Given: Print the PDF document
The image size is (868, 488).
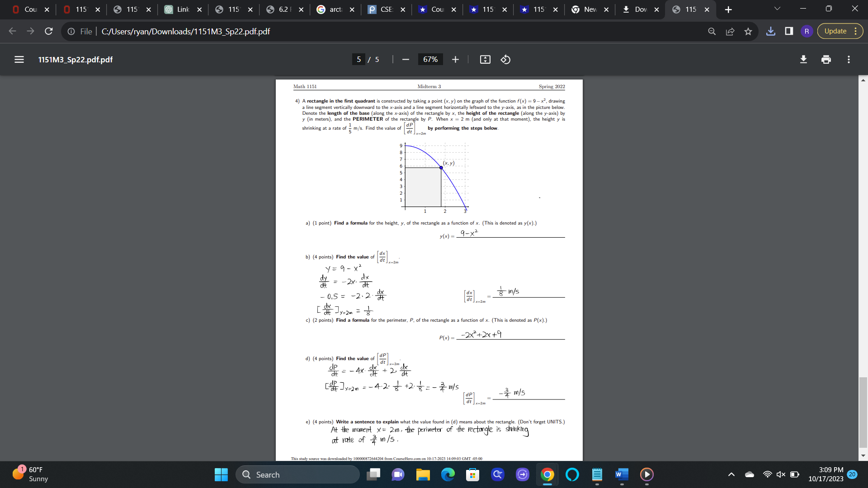Looking at the screenshot, I should click(826, 59).
